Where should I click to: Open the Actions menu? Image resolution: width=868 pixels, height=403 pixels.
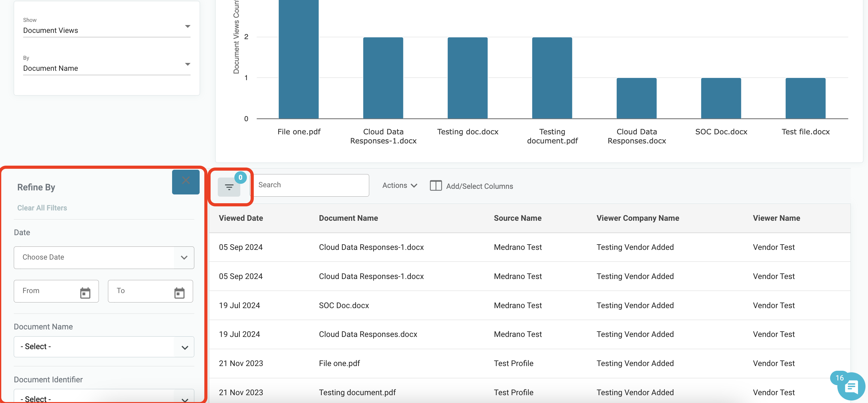point(400,185)
